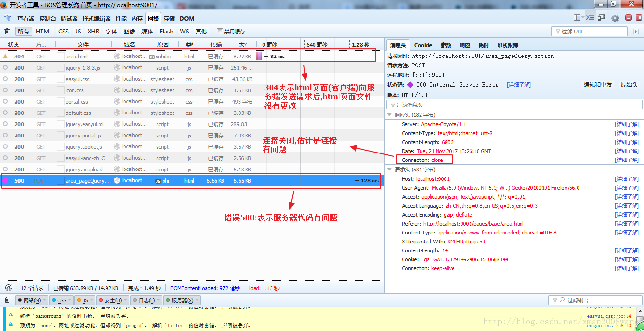
Task: Open dropdown arrow of JS console filter
Action: [92, 300]
